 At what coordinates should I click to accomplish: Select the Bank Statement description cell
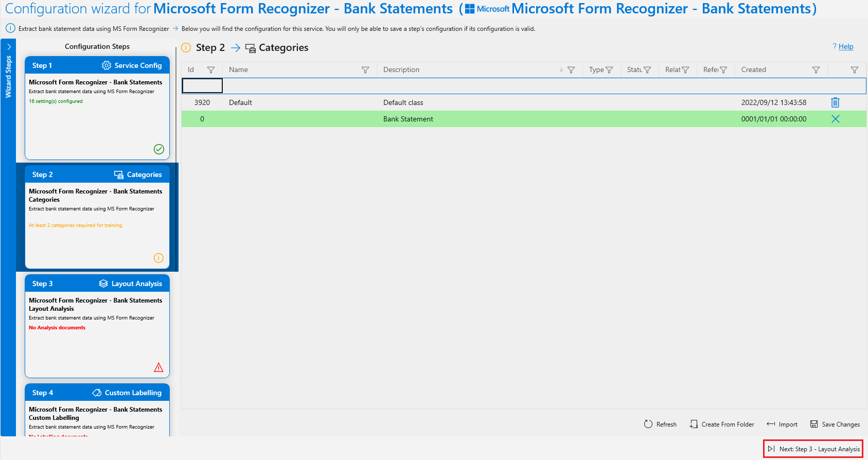[480, 119]
